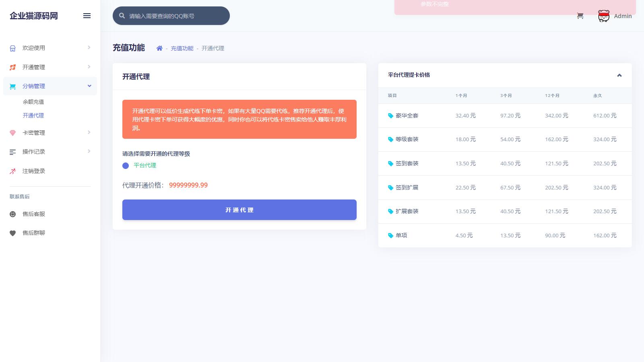This screenshot has height=362, width=644.
Task: Click the tag icon beside 扩展套装
Action: point(390,212)
